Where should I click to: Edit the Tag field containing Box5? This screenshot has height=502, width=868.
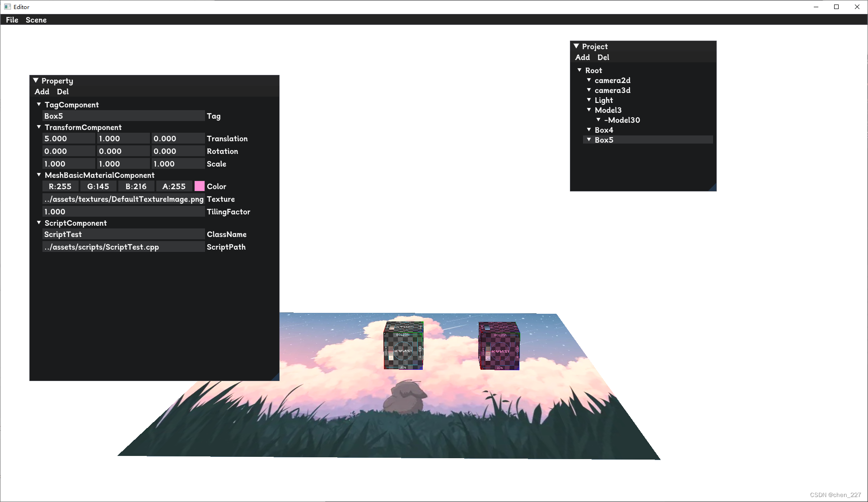(123, 116)
